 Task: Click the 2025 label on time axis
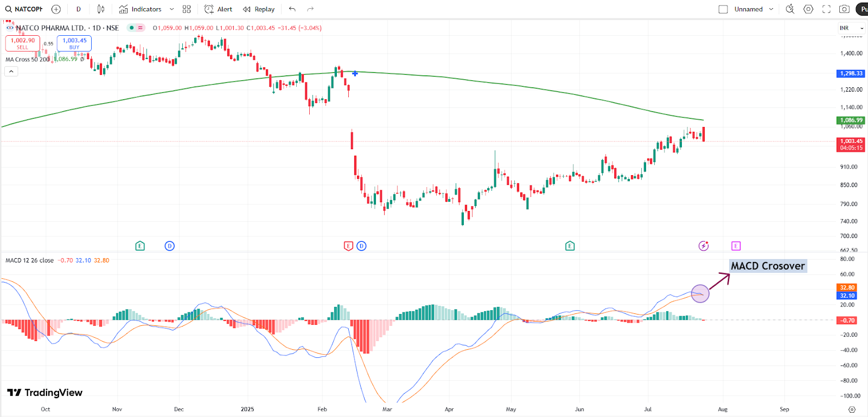click(247, 409)
